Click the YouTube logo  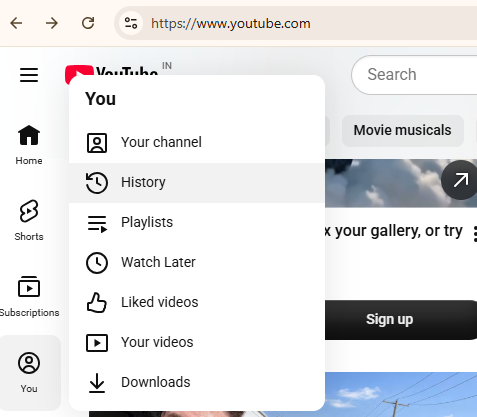(x=112, y=71)
